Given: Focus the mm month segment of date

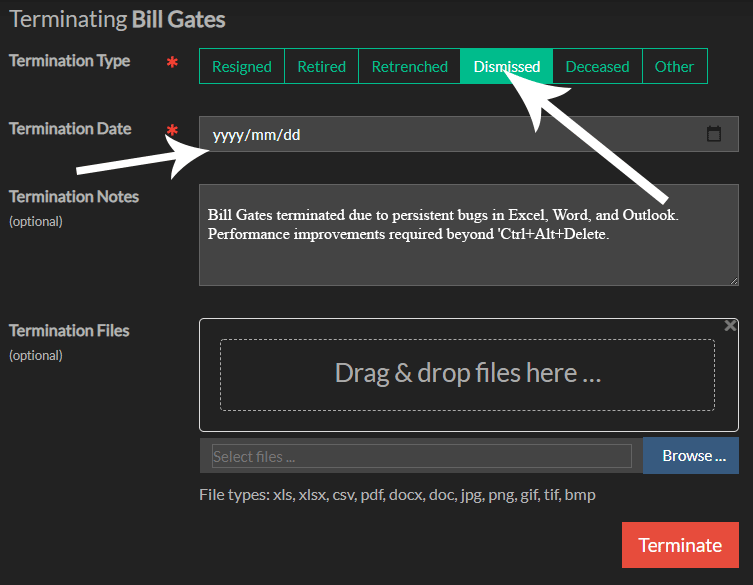Looking at the screenshot, I should click(263, 135).
